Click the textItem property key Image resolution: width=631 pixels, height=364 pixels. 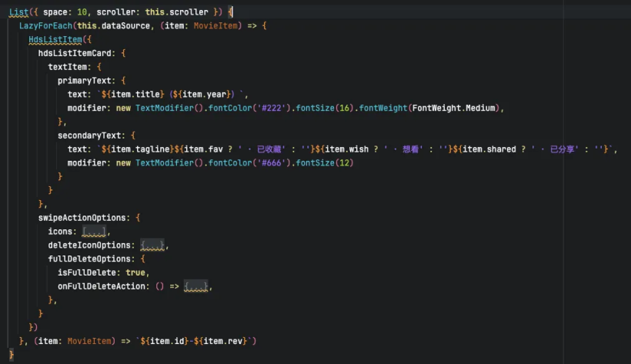coord(70,67)
